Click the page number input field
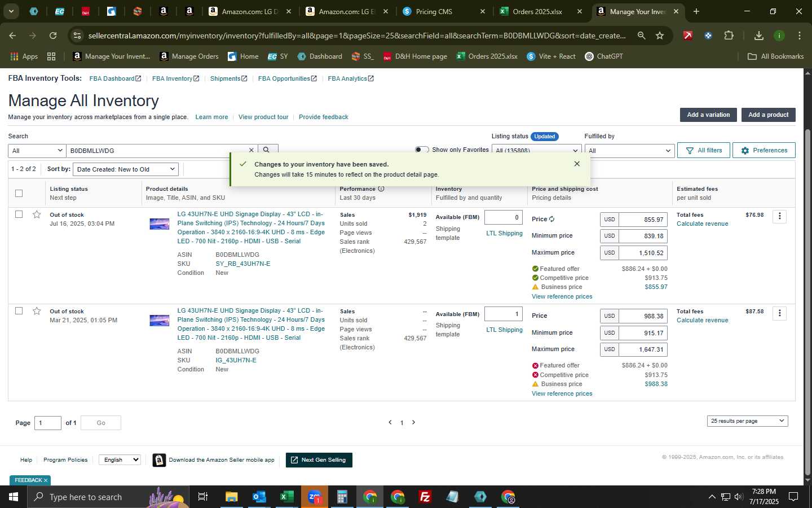The height and width of the screenshot is (508, 812). 48,423
